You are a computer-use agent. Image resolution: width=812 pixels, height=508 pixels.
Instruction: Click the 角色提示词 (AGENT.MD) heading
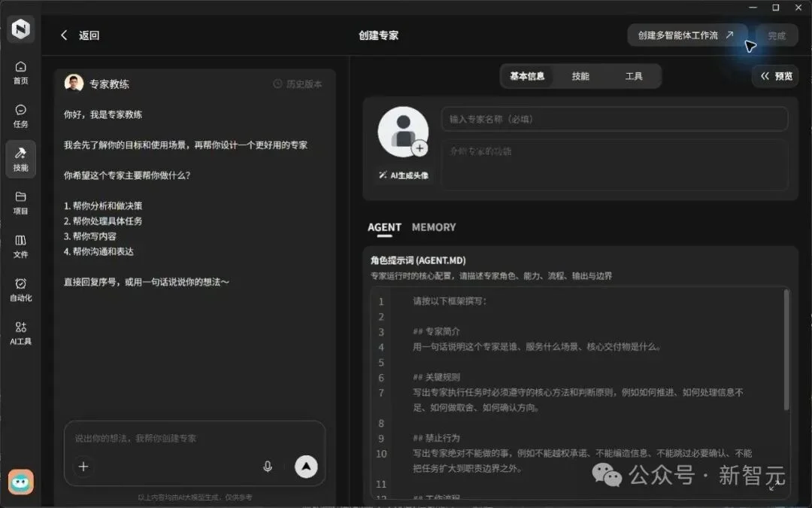418,260
